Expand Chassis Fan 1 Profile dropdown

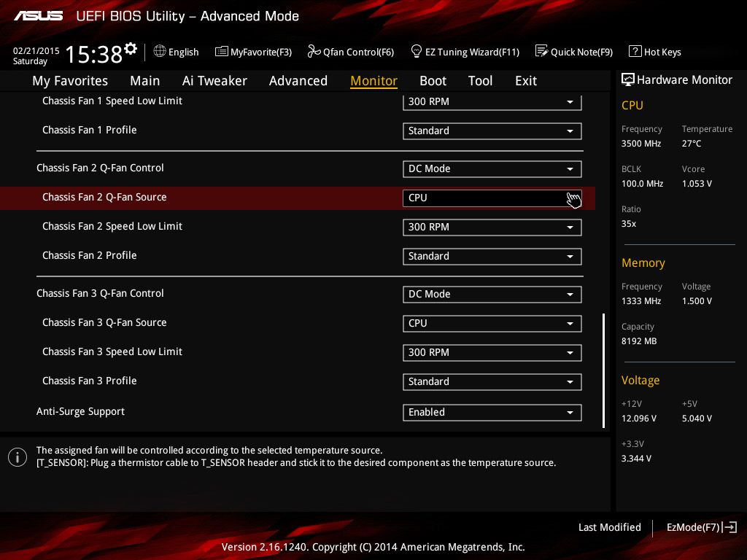click(492, 131)
